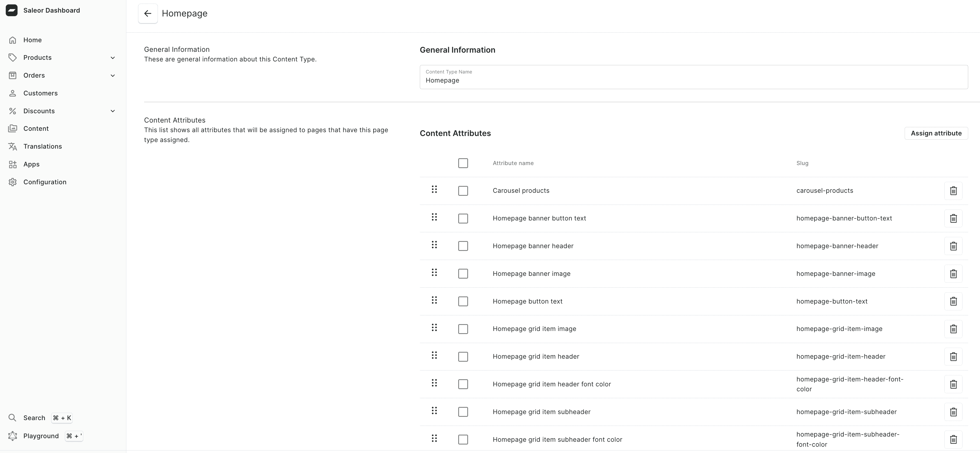Edit the Content Type Name field

(x=694, y=77)
